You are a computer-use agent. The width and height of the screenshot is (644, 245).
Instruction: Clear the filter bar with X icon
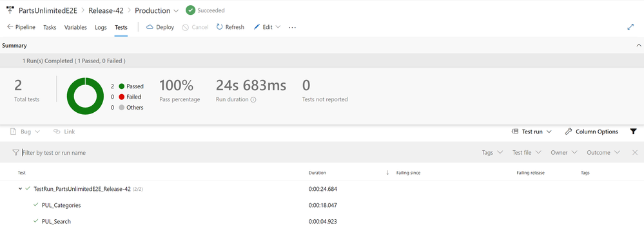[635, 153]
